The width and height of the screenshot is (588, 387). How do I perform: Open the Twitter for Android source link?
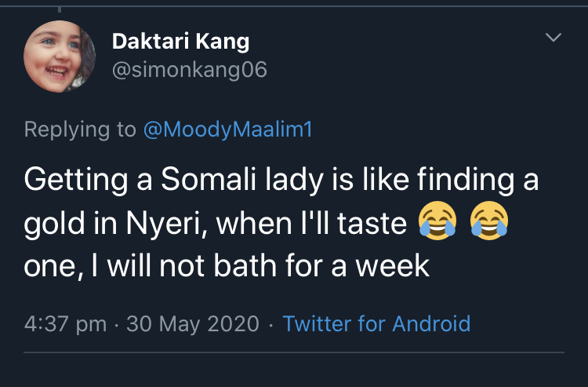376,323
